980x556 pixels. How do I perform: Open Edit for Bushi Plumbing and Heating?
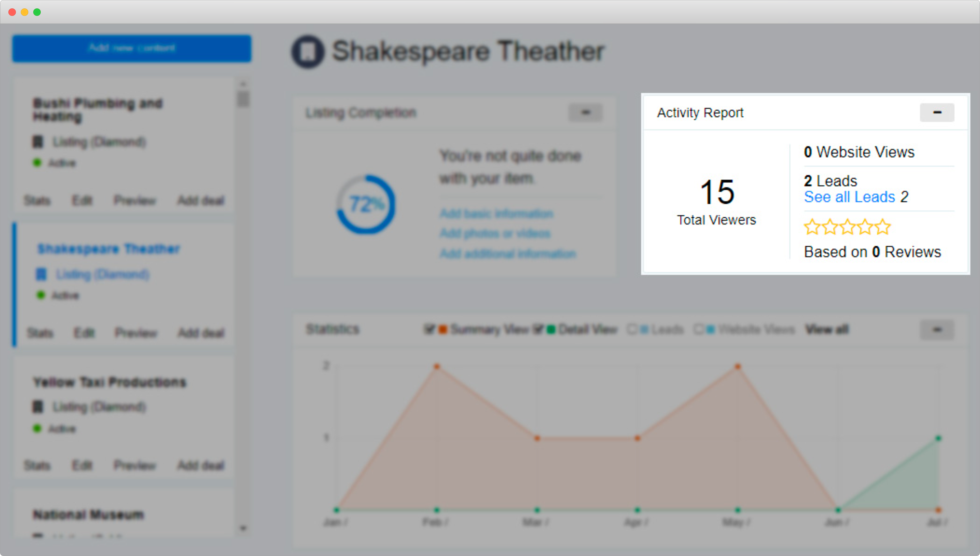tap(82, 201)
